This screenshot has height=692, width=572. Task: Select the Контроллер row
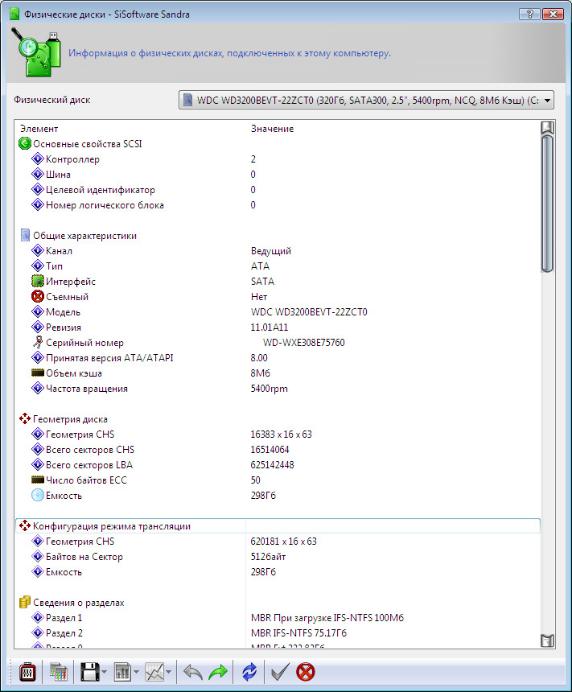pyautogui.click(x=278, y=159)
